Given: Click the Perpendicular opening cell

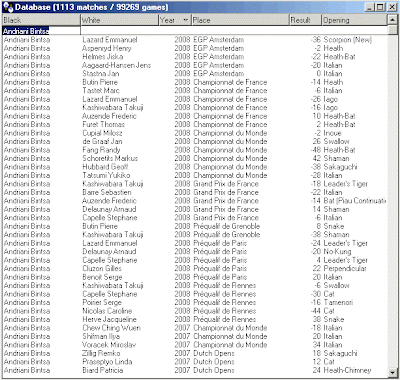Looking at the screenshot, I should pos(345,268).
